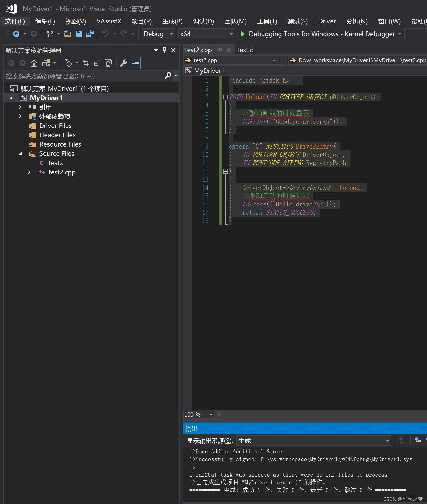427x504 pixels.
Task: Toggle the Preview Selected Items button
Action: pyautogui.click(x=135, y=63)
